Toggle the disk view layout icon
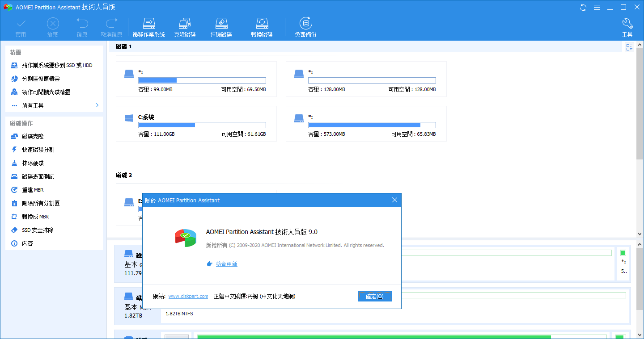This screenshot has width=644, height=339. click(x=630, y=47)
